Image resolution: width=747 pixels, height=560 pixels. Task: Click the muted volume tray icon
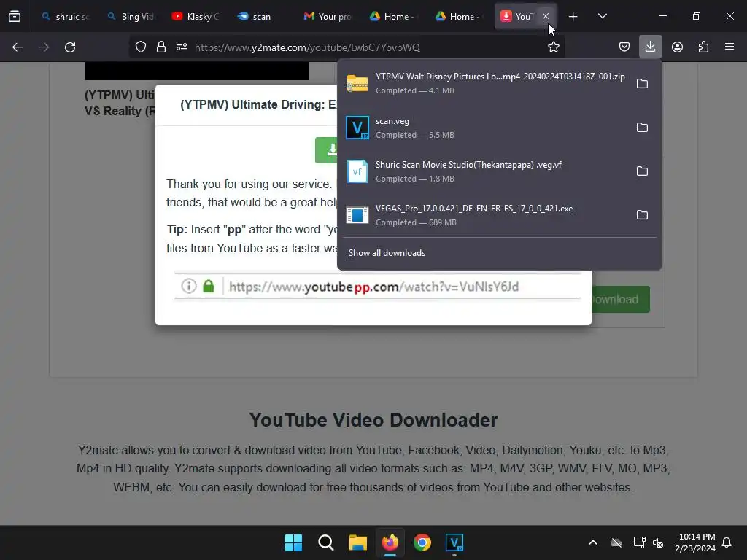click(x=658, y=542)
